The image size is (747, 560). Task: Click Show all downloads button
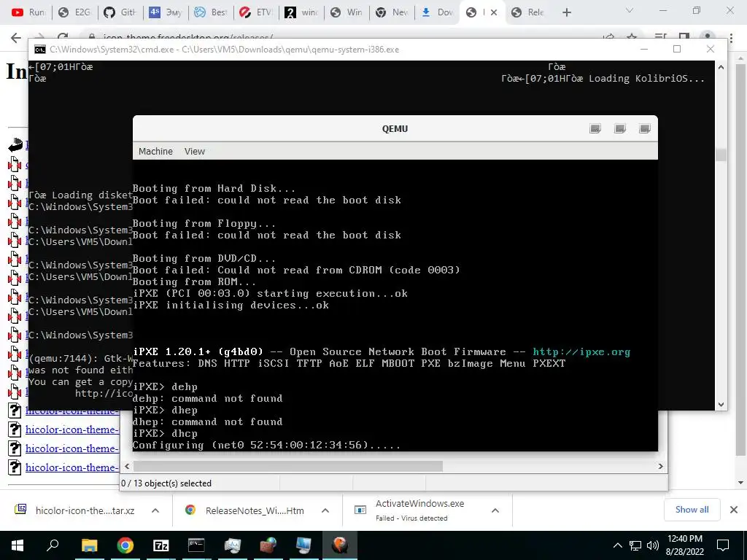(x=692, y=510)
